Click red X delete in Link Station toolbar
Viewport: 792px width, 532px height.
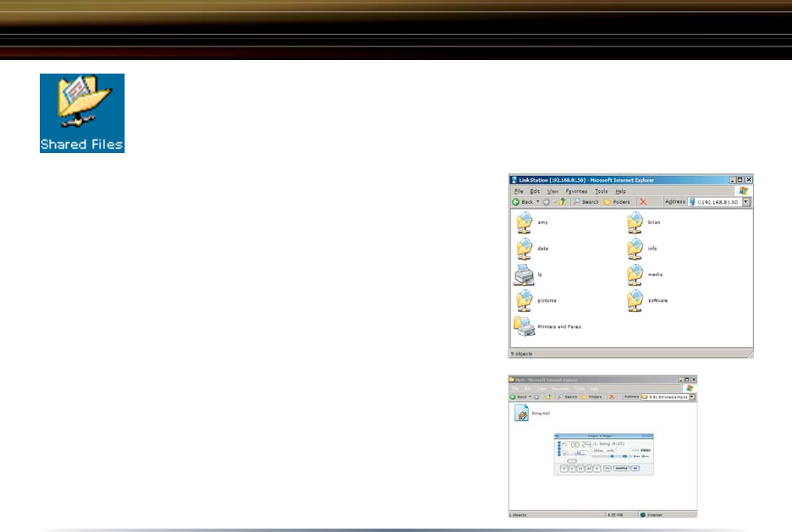point(643,202)
